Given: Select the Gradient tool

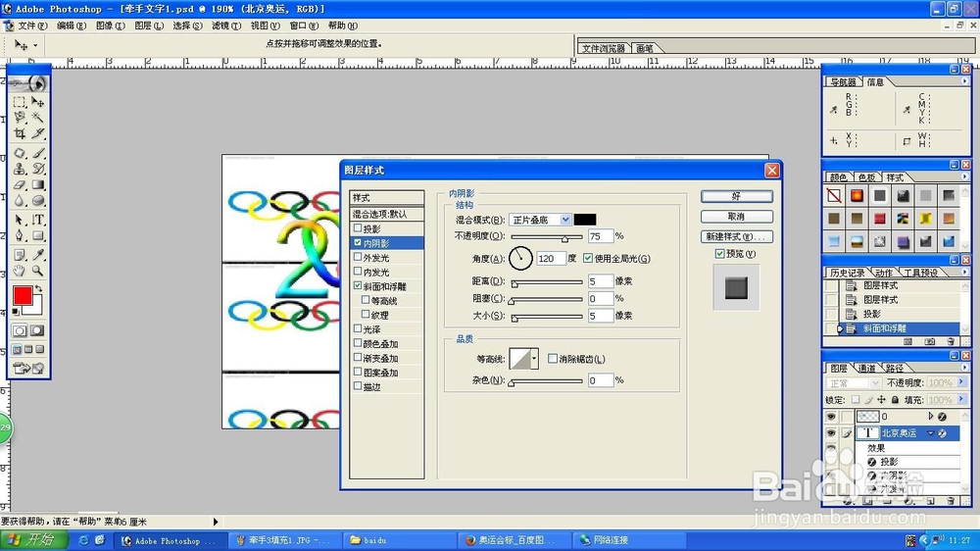Looking at the screenshot, I should click(x=37, y=185).
